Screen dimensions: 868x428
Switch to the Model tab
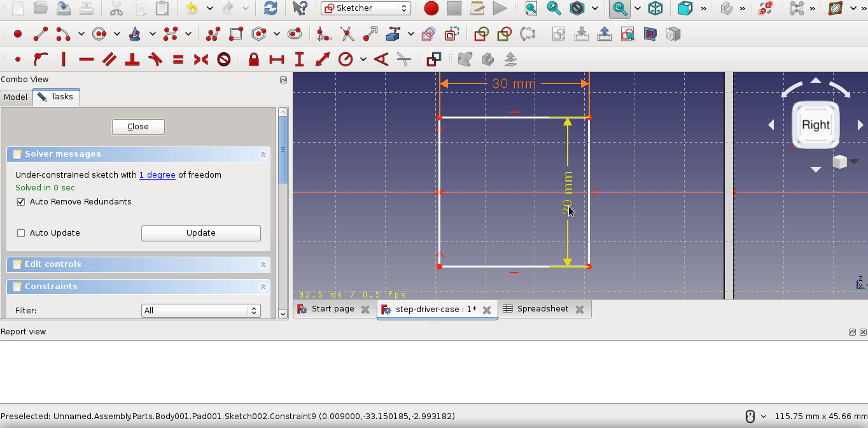(x=15, y=97)
